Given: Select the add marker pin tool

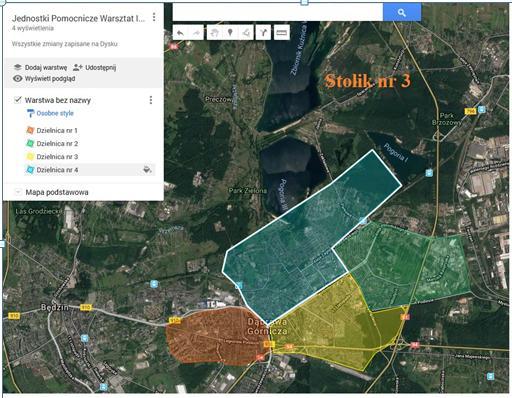Looking at the screenshot, I should (230, 33).
